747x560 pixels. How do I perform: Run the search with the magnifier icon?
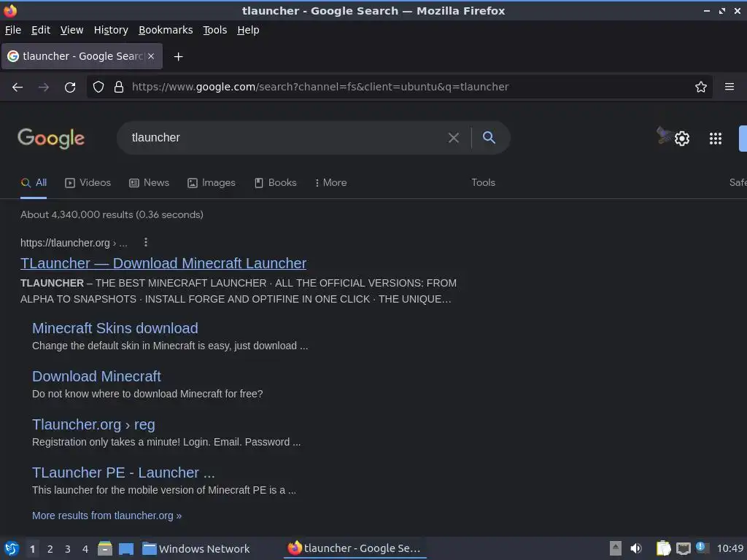tap(489, 138)
